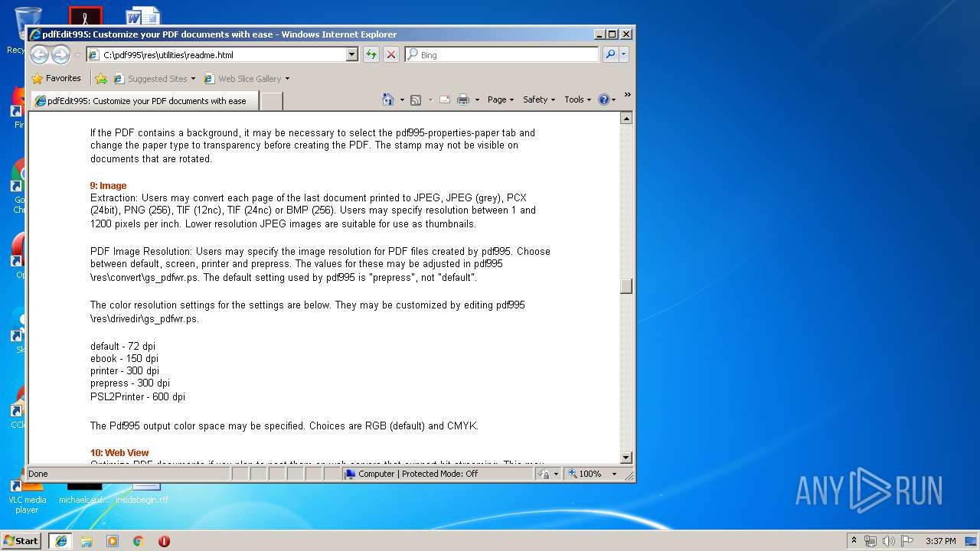
Task: Go forward with the browser Forward arrow
Action: (60, 54)
